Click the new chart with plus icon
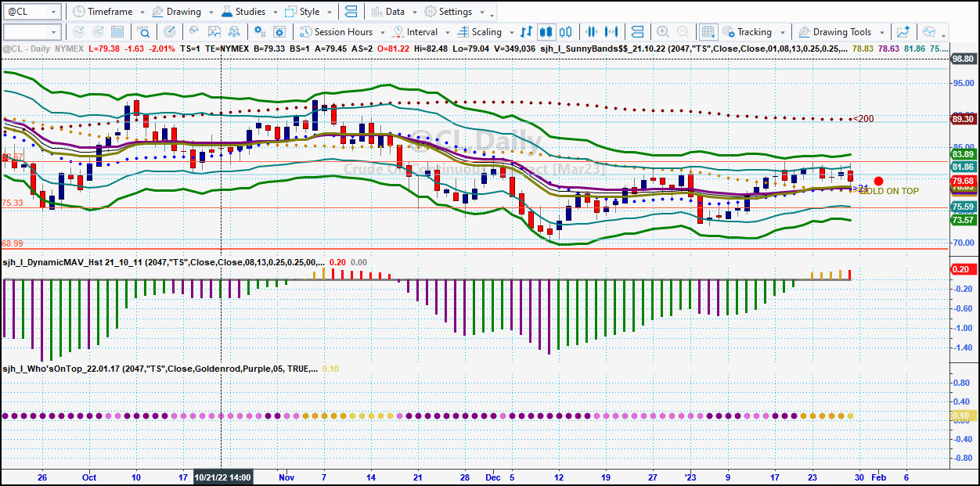The image size is (980, 486). pyautogui.click(x=904, y=32)
